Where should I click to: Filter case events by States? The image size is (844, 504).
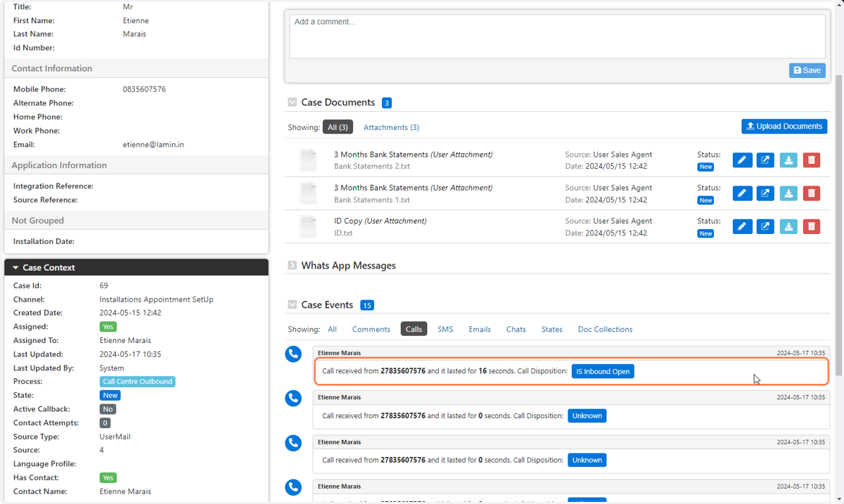point(552,329)
